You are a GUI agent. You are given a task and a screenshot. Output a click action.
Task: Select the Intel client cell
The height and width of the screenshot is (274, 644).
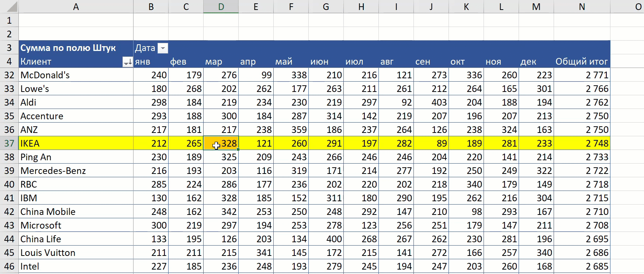coord(76,266)
